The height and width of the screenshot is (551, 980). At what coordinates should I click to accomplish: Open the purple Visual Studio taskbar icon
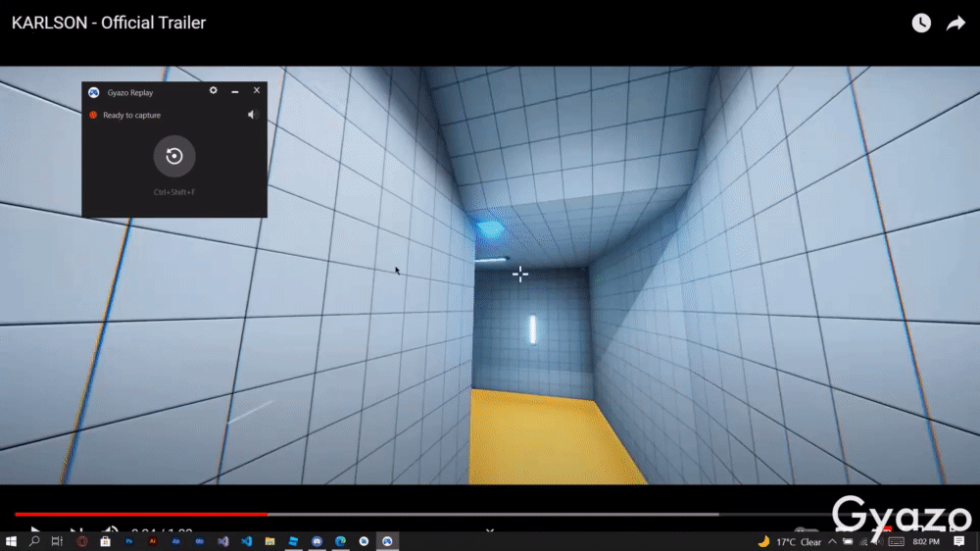pos(223,541)
